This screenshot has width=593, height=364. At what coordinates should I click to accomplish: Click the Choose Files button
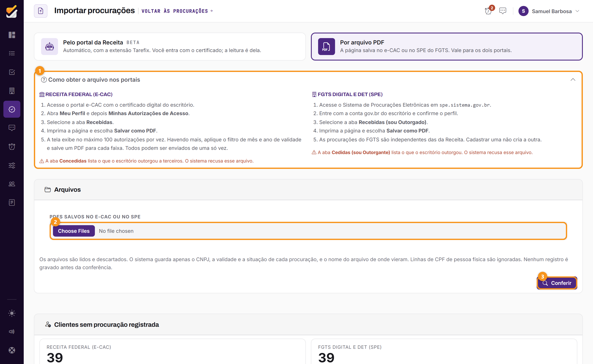pos(74,231)
